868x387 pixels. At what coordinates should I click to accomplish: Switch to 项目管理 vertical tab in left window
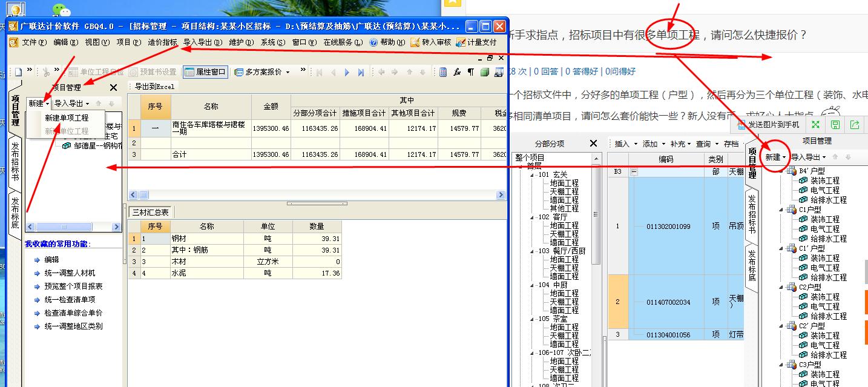point(15,110)
